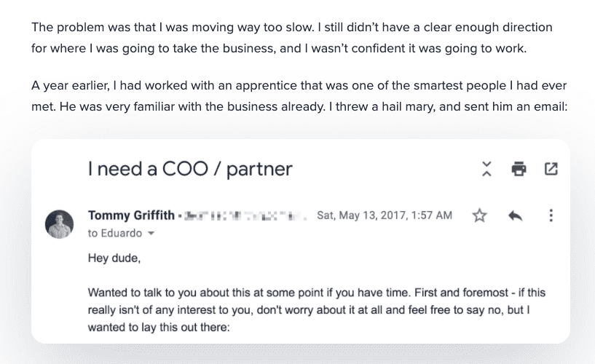This screenshot has width=595, height=364.
Task: Click the sentence beginning "Wanted to talk"
Action: tap(249, 293)
